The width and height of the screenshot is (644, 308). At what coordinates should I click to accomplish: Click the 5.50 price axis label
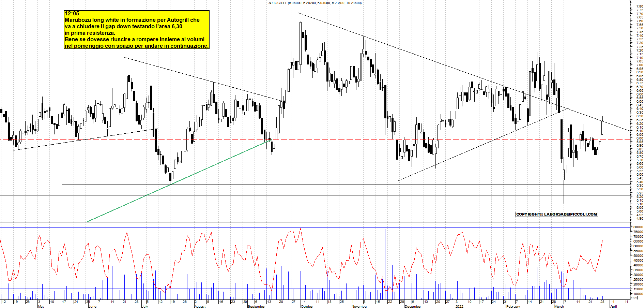(x=640, y=175)
